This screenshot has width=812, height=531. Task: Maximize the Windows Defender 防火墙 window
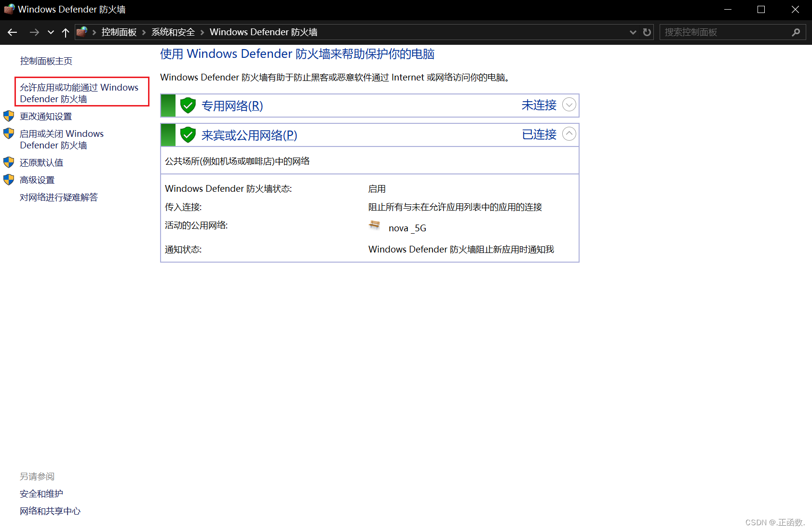761,10
